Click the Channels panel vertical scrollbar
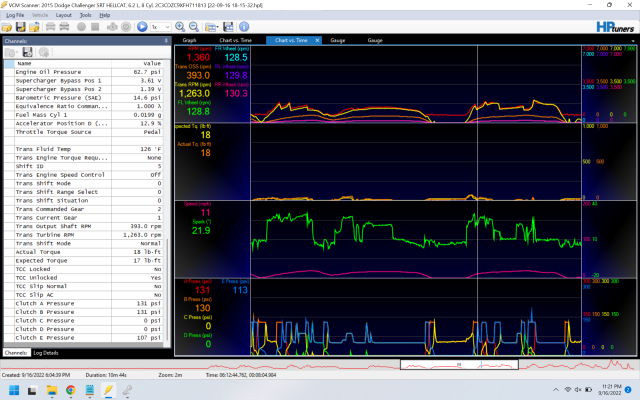640x400 pixels. click(x=167, y=290)
